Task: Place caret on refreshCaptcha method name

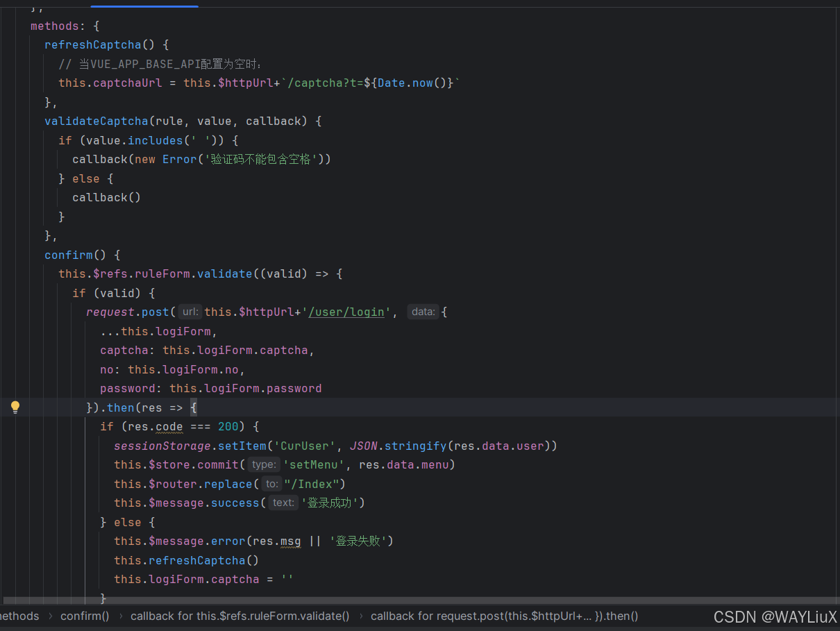Action: pos(92,44)
